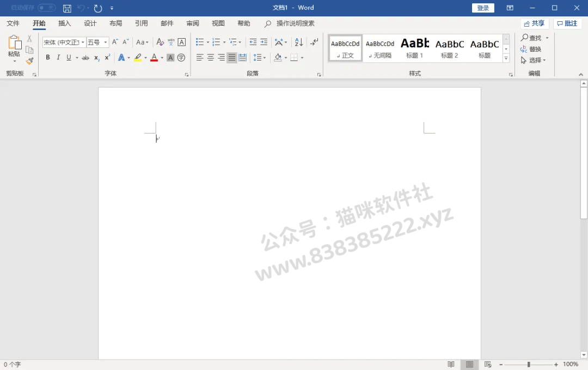Screen dimensions: 588x370
Task: Apply the yellow text highlight color
Action: point(138,57)
